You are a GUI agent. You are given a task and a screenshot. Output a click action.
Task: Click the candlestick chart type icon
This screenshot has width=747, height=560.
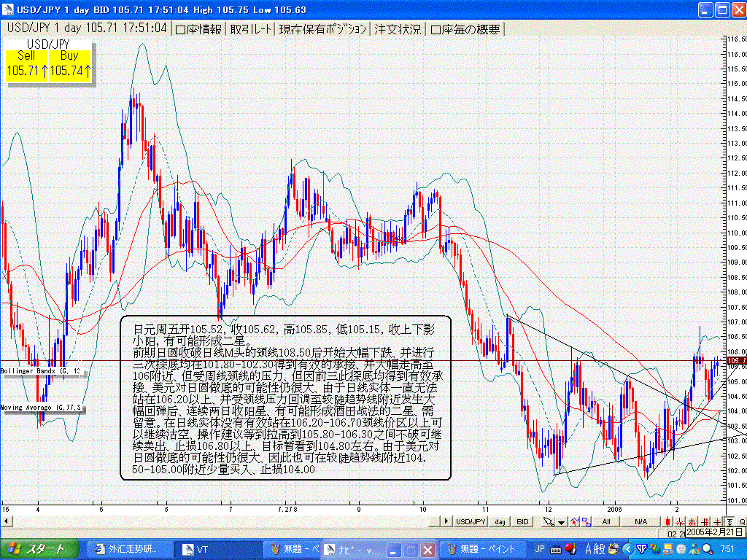tap(668, 521)
